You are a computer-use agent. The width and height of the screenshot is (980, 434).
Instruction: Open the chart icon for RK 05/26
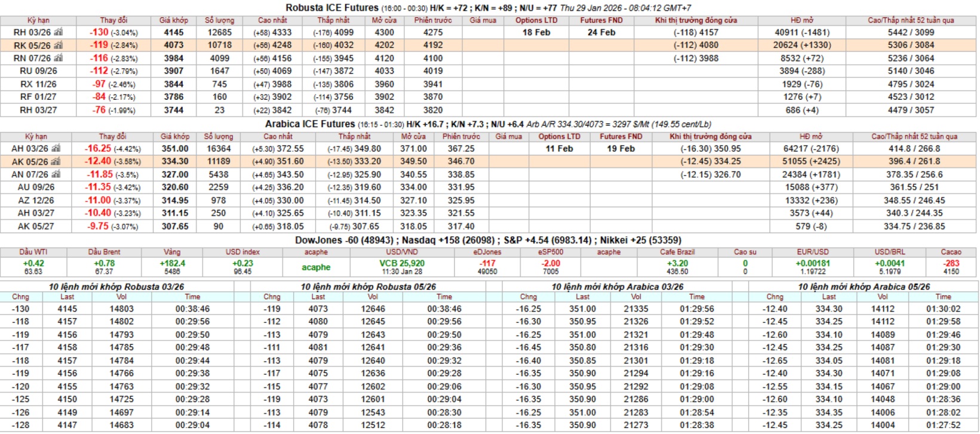(58, 45)
